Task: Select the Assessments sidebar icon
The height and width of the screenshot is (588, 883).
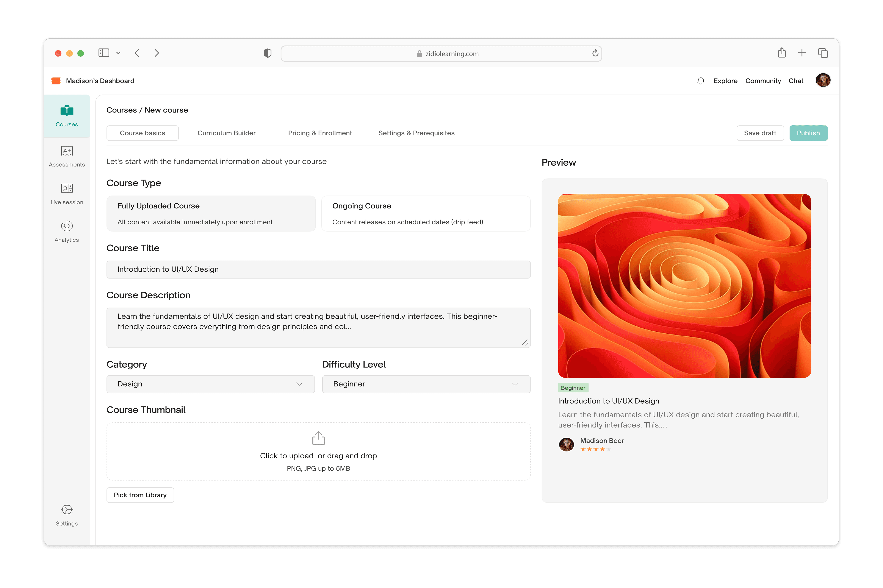Action: pyautogui.click(x=66, y=156)
